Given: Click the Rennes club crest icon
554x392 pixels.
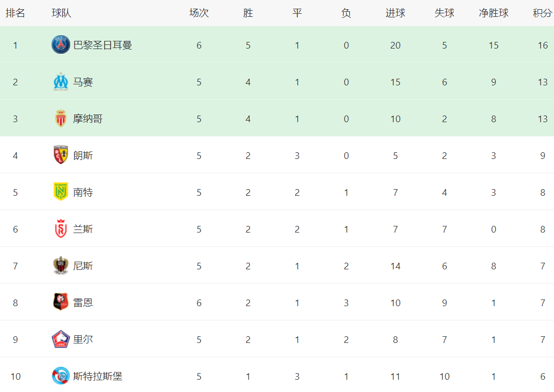Looking at the screenshot, I should [61, 303].
